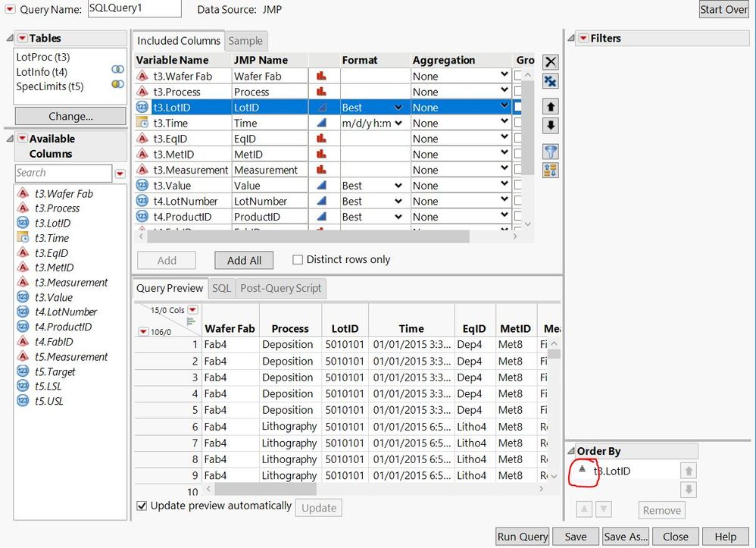756x548 pixels.
Task: Toggle the Group By checkbox for t3.EqID
Action: pos(518,137)
